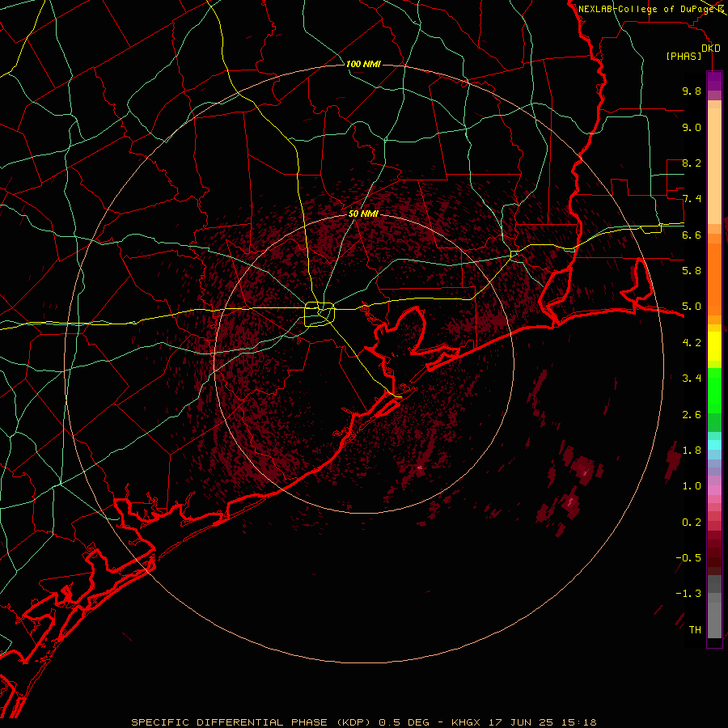Click the 0.5 DEG elevation text
This screenshot has width=728, height=728.
[x=404, y=722]
